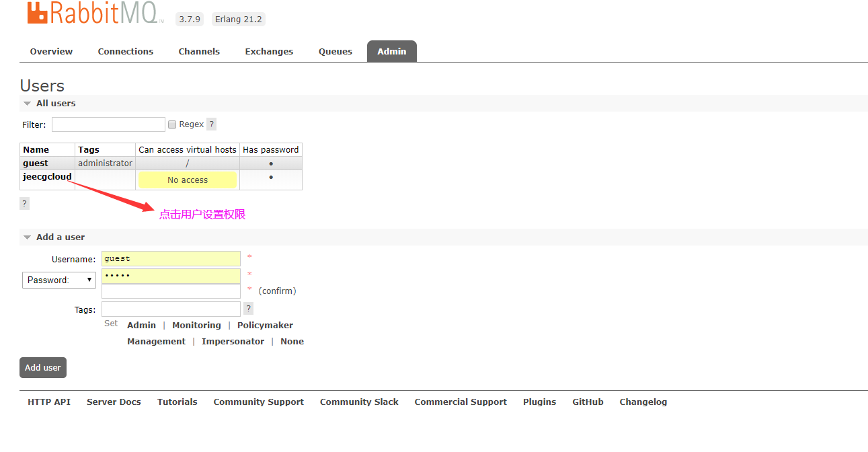The width and height of the screenshot is (868, 452).
Task: Open the Community Support link
Action: click(259, 402)
